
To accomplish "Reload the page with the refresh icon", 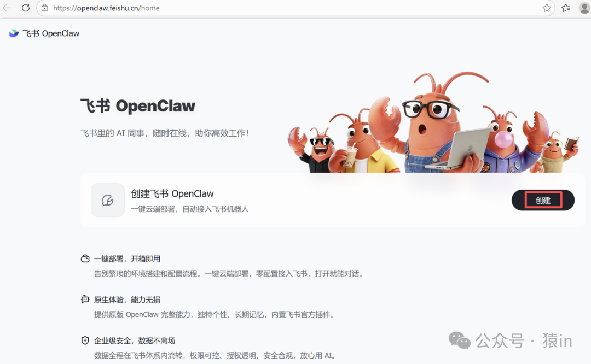I will click(x=26, y=8).
